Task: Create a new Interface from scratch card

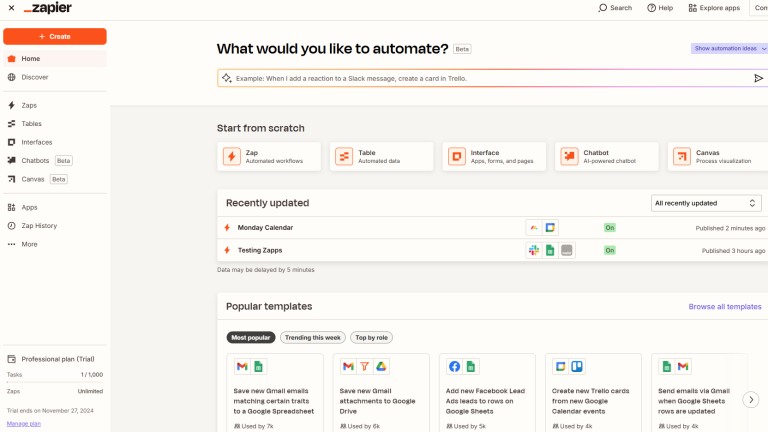Action: point(494,157)
